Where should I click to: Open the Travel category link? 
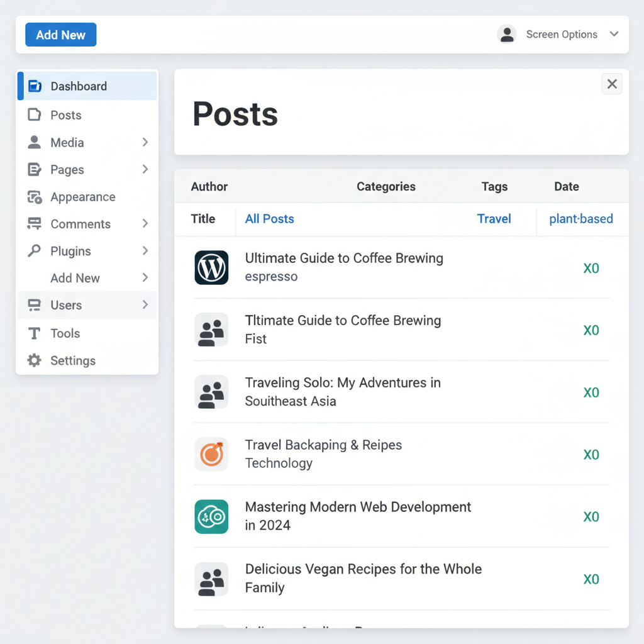point(494,218)
